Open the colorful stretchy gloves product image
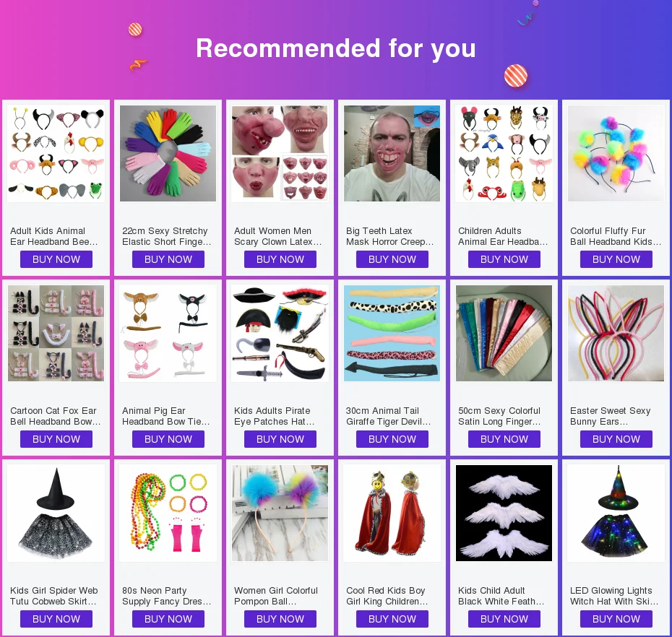This screenshot has width=672, height=637. click(168, 153)
